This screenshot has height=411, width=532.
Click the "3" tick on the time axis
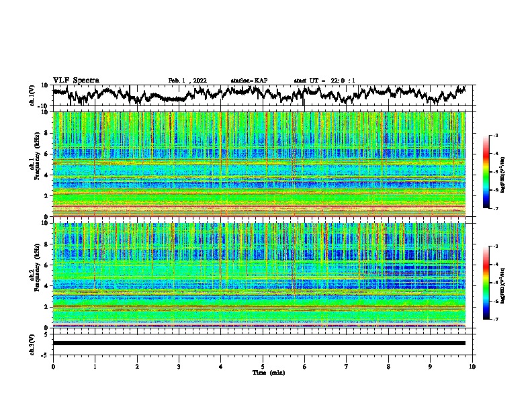point(179,367)
